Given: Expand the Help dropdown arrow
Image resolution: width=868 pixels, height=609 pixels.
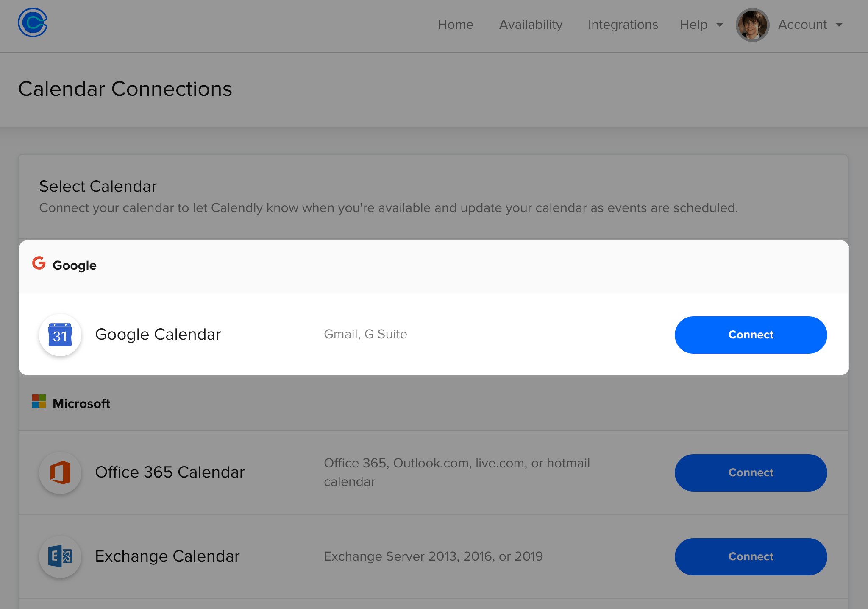Looking at the screenshot, I should [x=720, y=25].
